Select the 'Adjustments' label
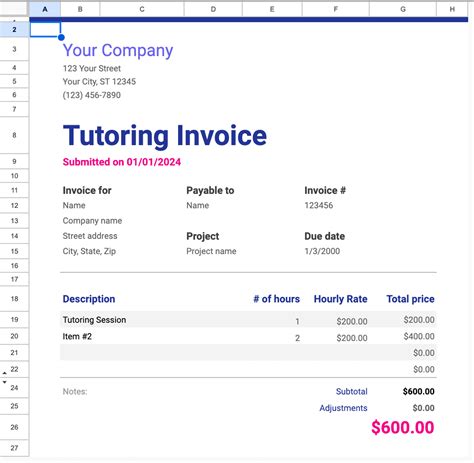474x463 pixels. pyautogui.click(x=343, y=408)
